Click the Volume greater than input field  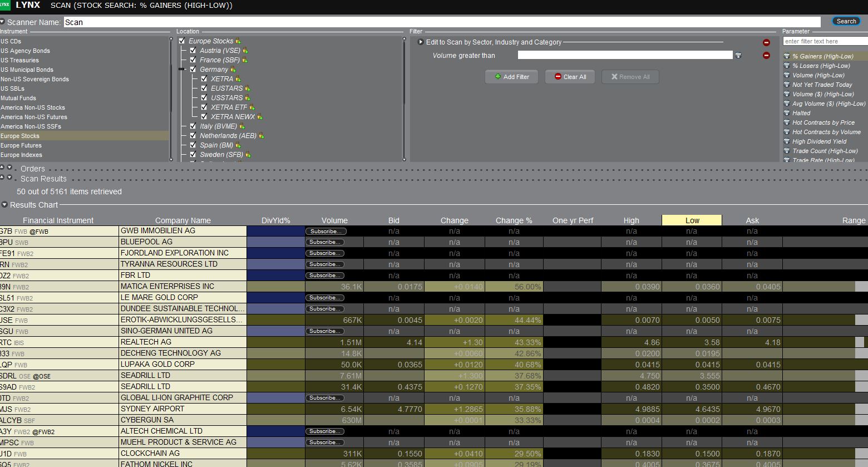tap(625, 55)
